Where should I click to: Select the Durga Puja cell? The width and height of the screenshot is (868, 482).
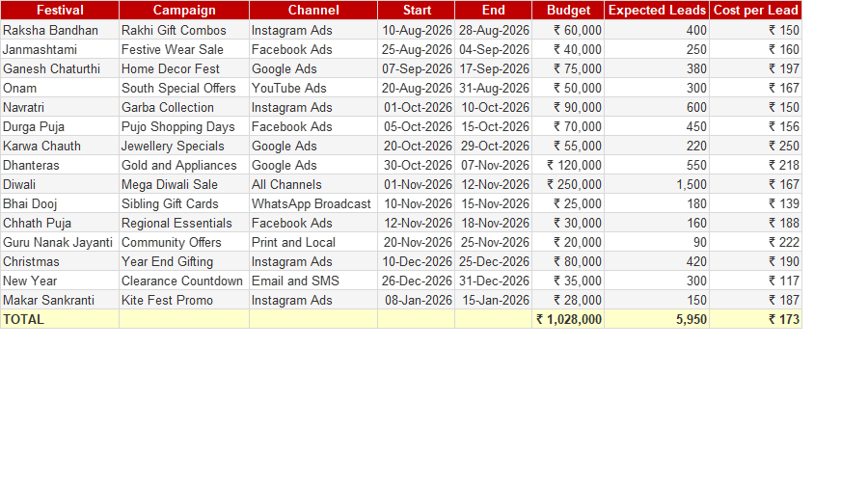point(60,126)
